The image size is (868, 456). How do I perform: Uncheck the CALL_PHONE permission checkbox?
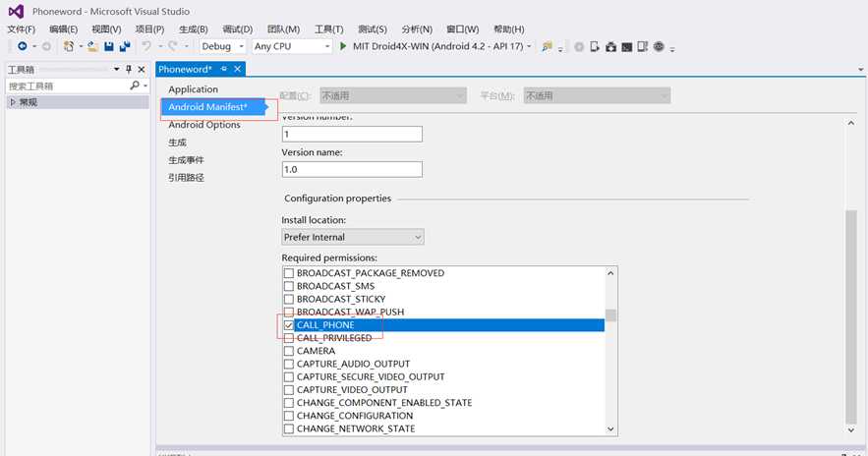click(x=288, y=325)
